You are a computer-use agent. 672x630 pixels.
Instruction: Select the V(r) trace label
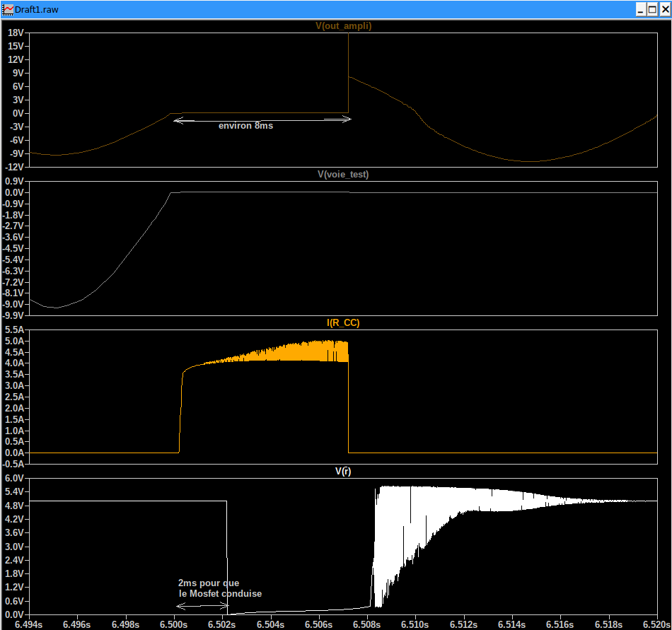point(343,471)
